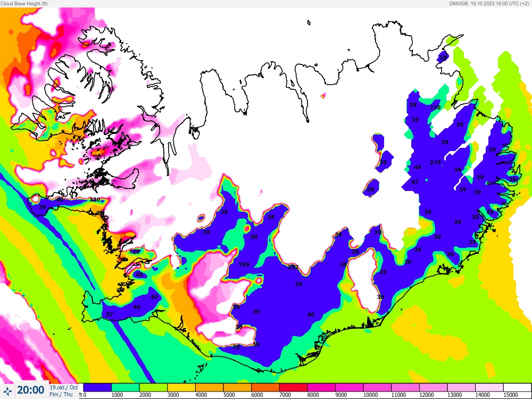This screenshot has height=399, width=532.
Task: Click the compass icon beside the 20:00 time
Action: tap(7, 391)
